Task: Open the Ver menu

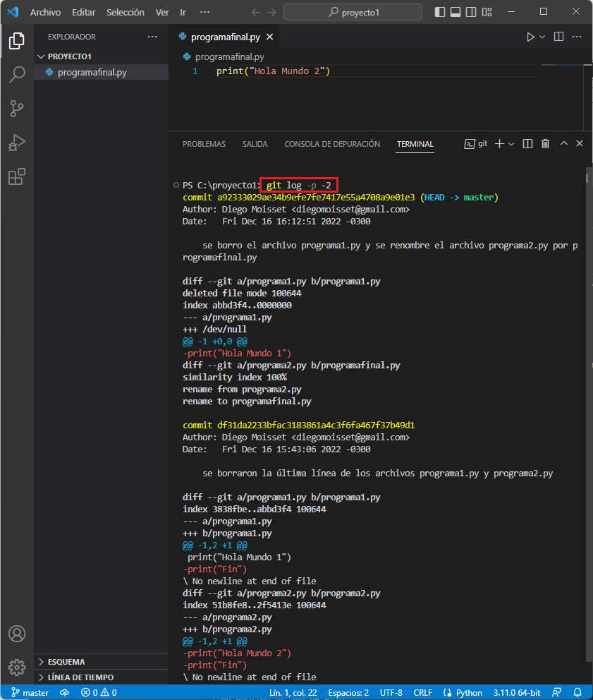Action: 162,12
